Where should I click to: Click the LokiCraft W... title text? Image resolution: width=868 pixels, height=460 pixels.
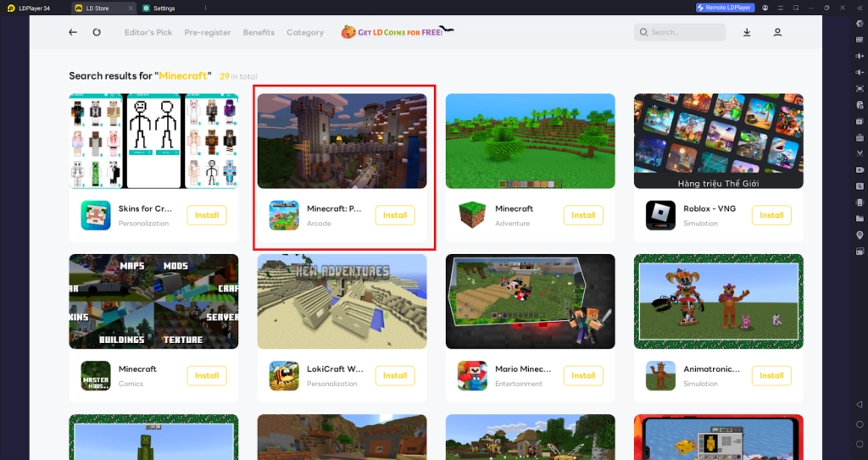click(335, 369)
